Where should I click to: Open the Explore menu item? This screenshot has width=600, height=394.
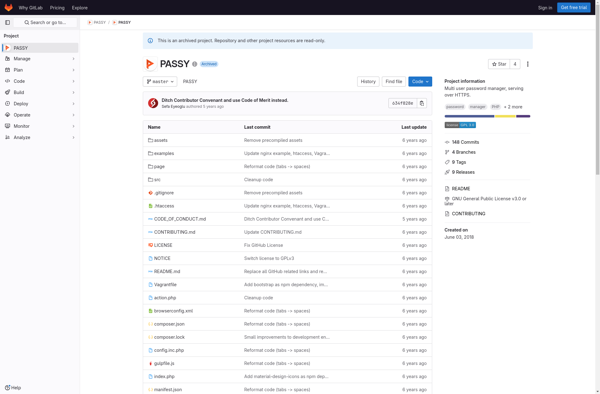pos(80,8)
